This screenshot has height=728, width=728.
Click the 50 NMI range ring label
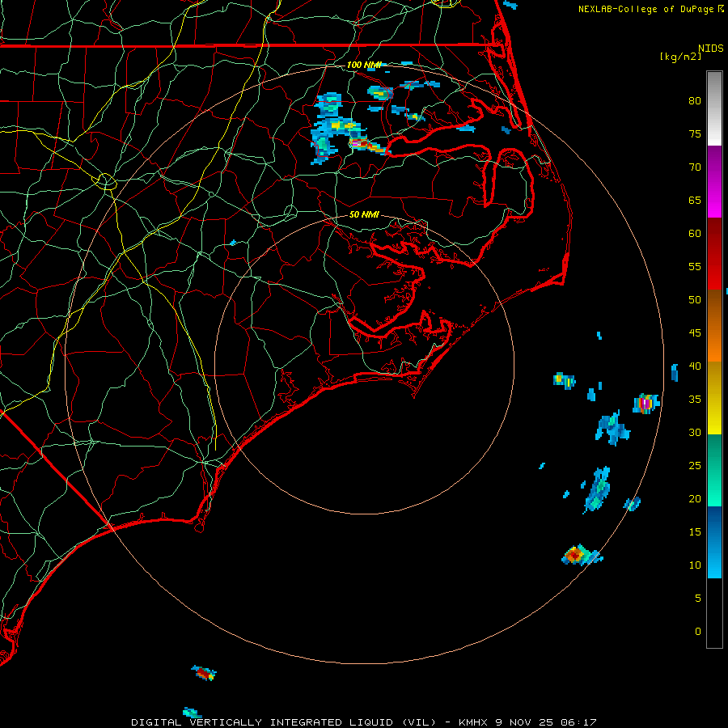(364, 214)
